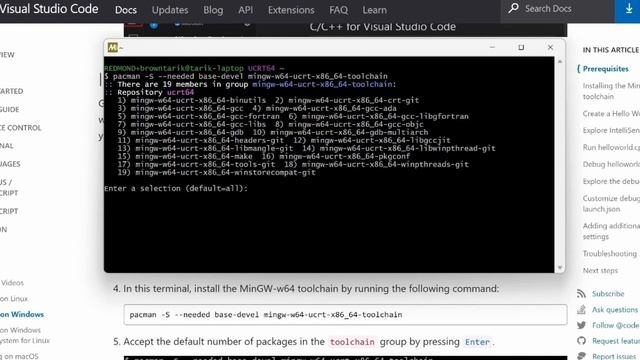Expand the 'NAL' sidebar section
640x360 pixels.
7,146
